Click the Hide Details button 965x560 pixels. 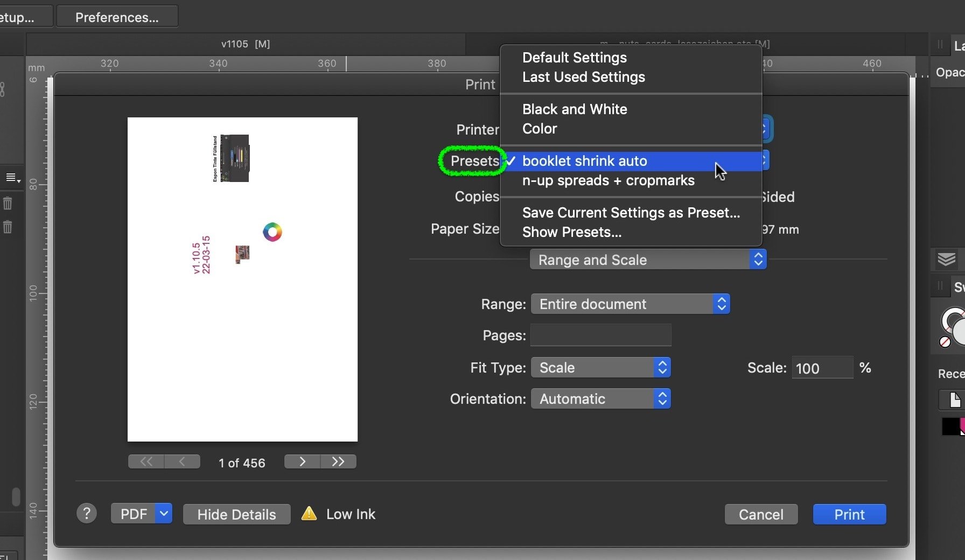tap(236, 514)
